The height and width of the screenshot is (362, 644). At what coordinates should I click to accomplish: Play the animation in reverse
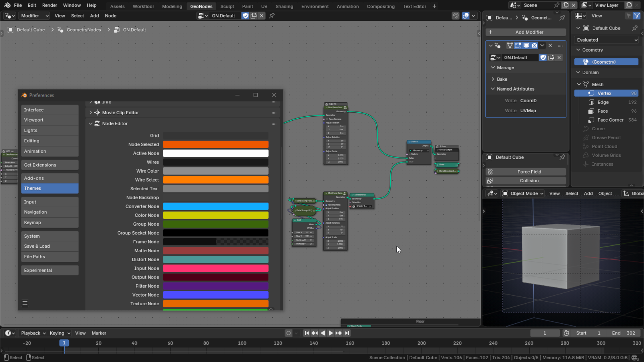pos(323,333)
